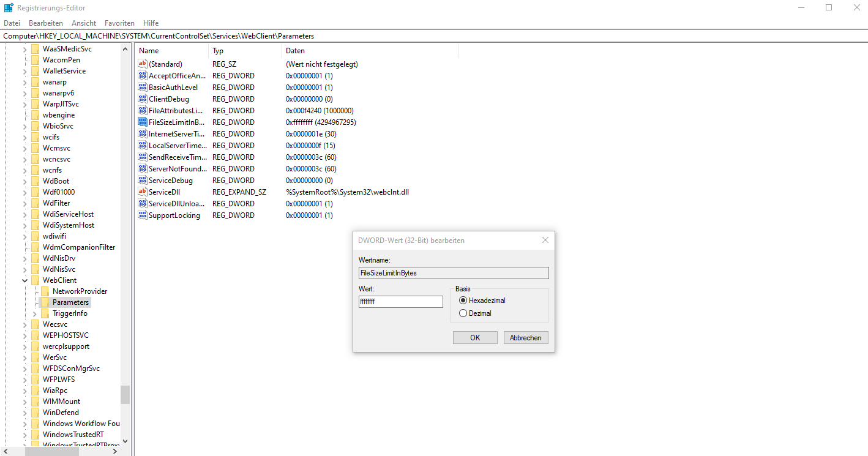Confirm the DWORD dialog with OK
This screenshot has width=868, height=456.
[x=475, y=338]
